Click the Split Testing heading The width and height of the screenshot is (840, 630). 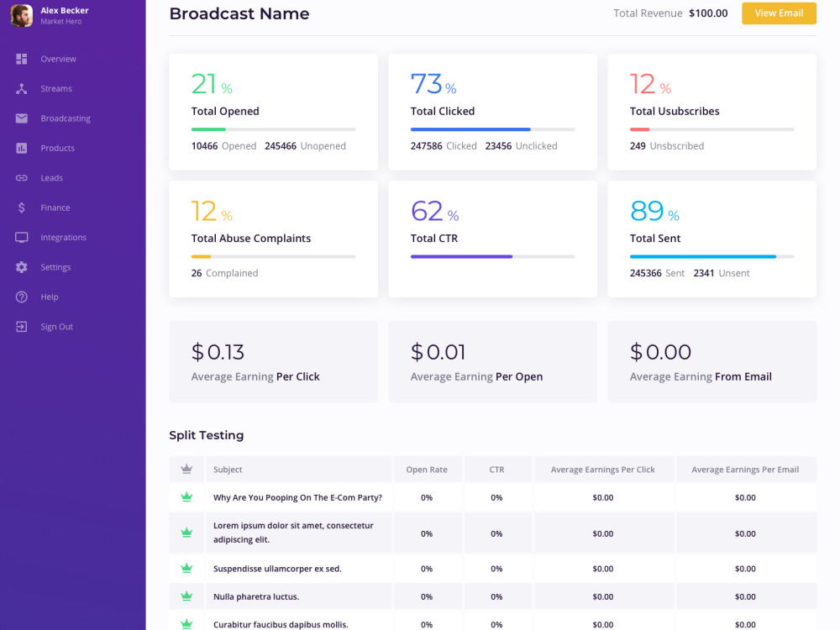pos(207,435)
